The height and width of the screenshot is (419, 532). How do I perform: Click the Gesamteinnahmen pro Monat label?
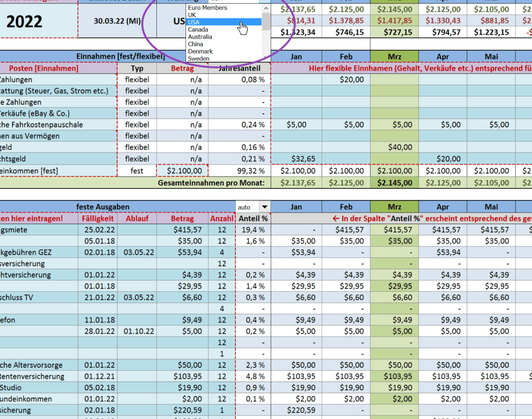pos(211,182)
